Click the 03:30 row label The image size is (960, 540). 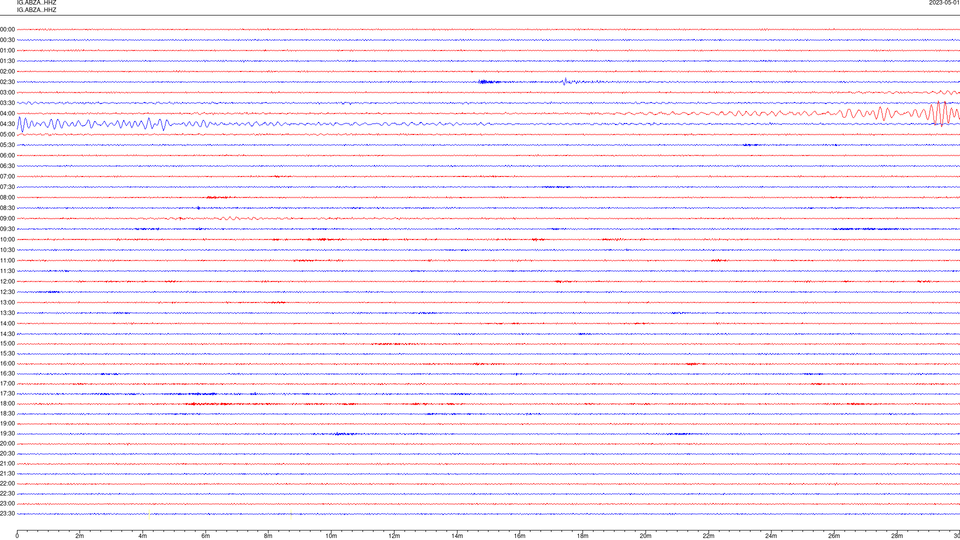pos(7,103)
